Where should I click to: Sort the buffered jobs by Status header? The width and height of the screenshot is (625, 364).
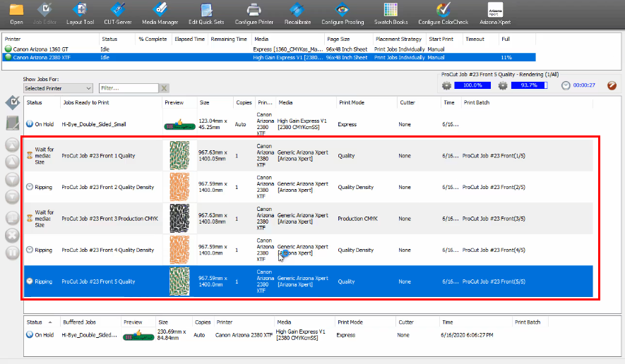click(34, 322)
